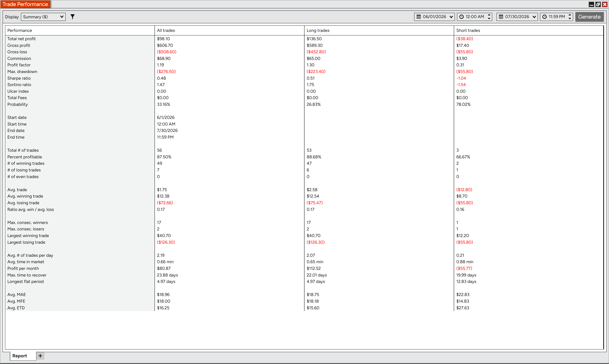The image size is (609, 364).
Task: Open the filter funnel icon
Action: [72, 17]
